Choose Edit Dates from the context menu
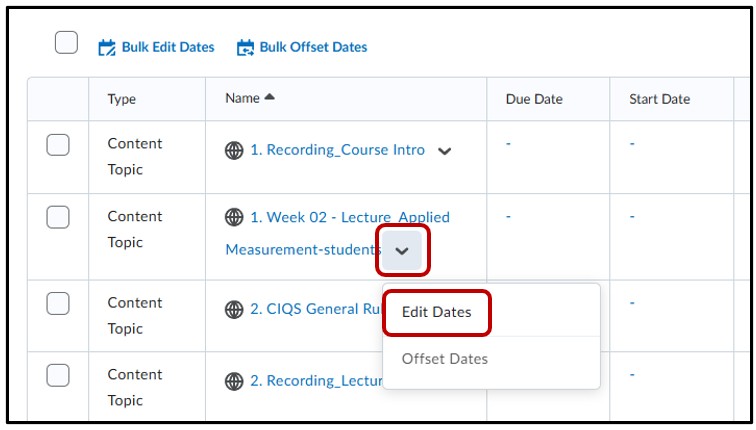Screen dimensions: 756x430 pyautogui.click(x=436, y=312)
